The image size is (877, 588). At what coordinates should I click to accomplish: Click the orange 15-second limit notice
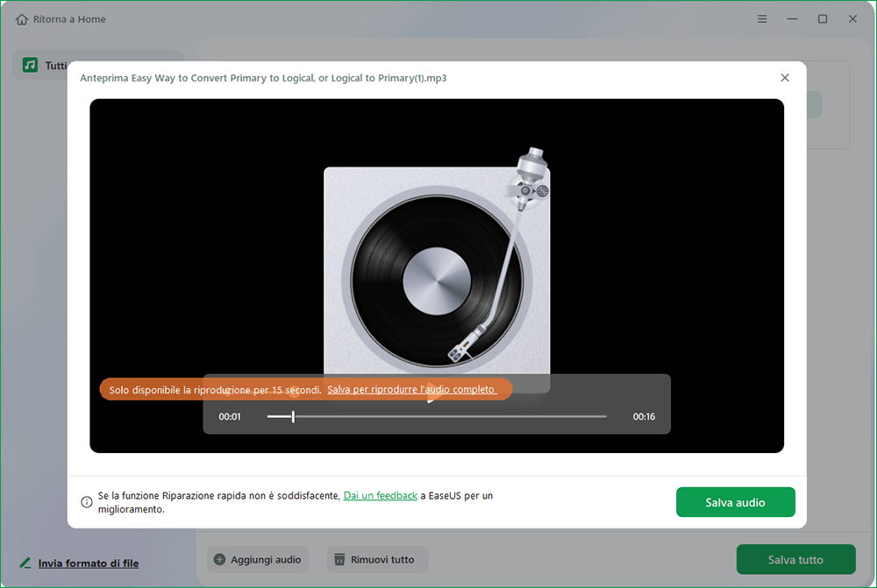(214, 389)
